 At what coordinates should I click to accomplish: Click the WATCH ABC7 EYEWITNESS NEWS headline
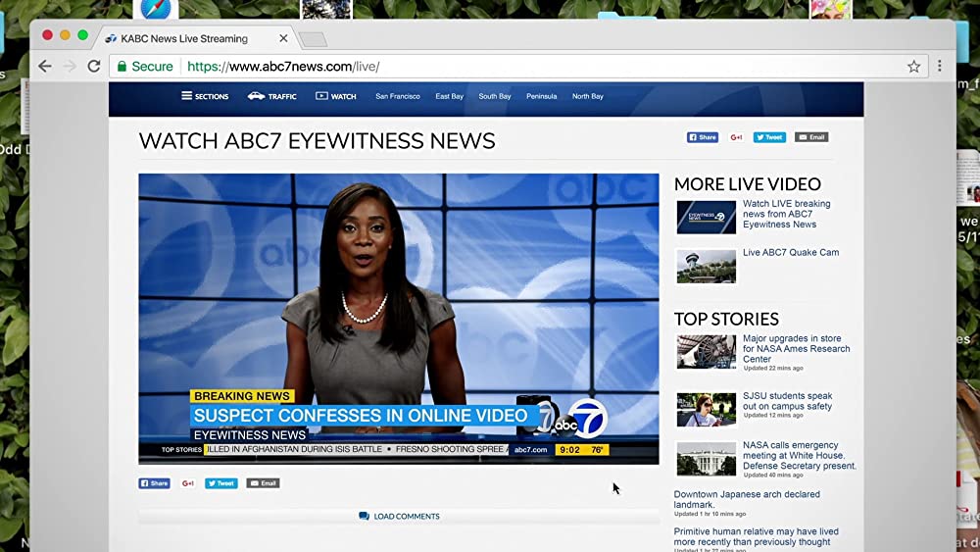coord(317,141)
